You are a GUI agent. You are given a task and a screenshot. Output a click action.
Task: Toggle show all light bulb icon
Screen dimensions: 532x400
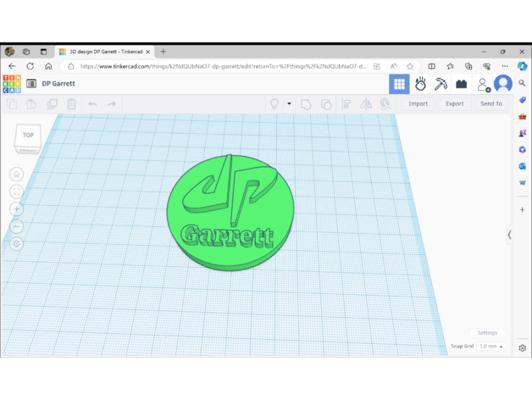point(274,103)
